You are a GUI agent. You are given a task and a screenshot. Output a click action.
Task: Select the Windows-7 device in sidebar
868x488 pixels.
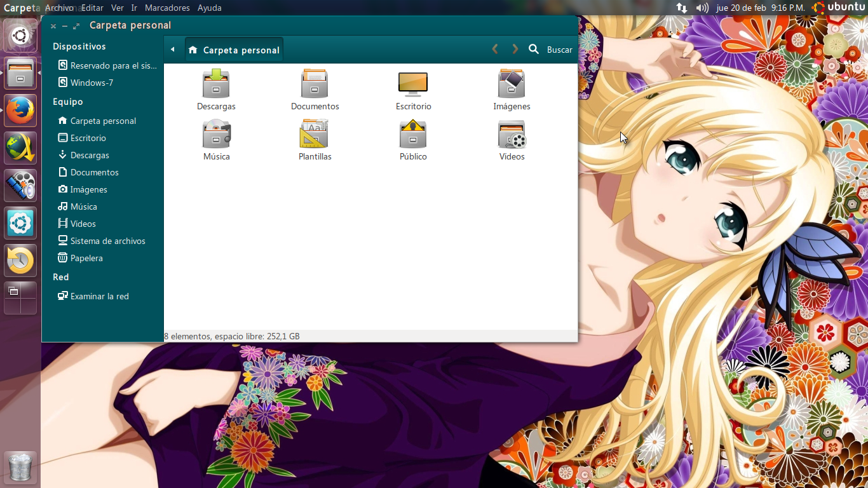point(86,83)
